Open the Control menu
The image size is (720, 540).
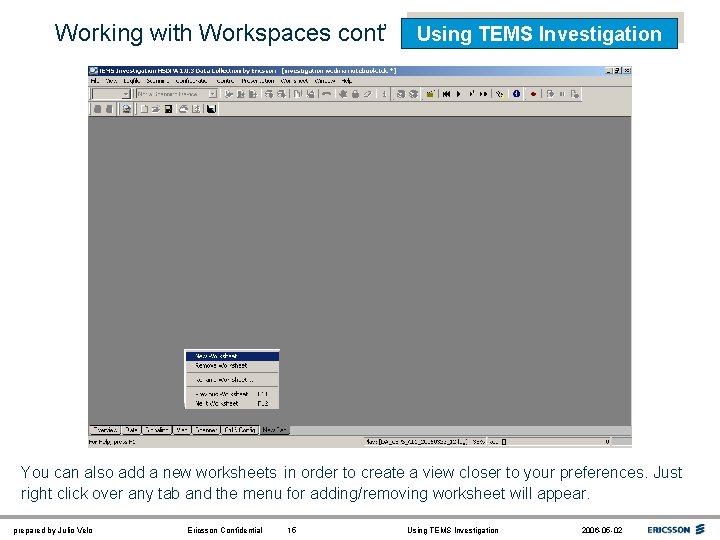[x=225, y=81]
